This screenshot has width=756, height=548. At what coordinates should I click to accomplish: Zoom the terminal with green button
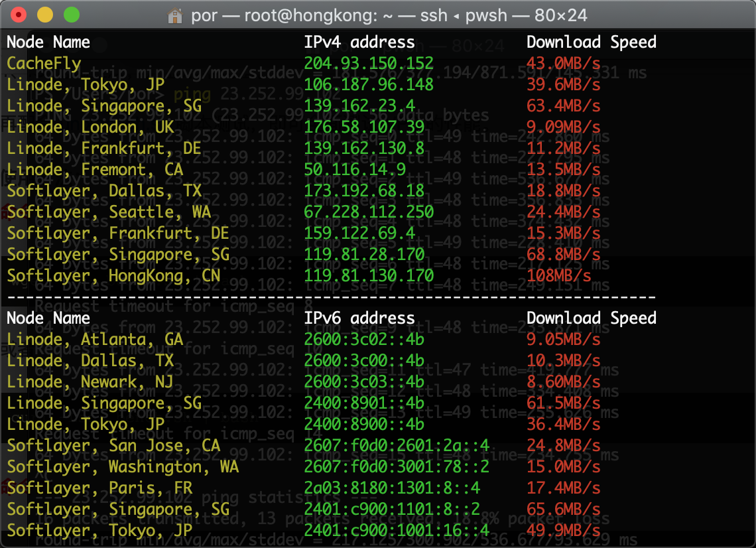[72, 15]
